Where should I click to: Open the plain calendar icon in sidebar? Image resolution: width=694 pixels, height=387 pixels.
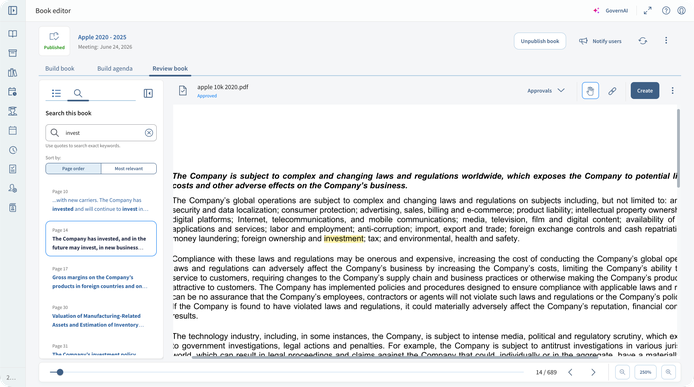[12, 131]
